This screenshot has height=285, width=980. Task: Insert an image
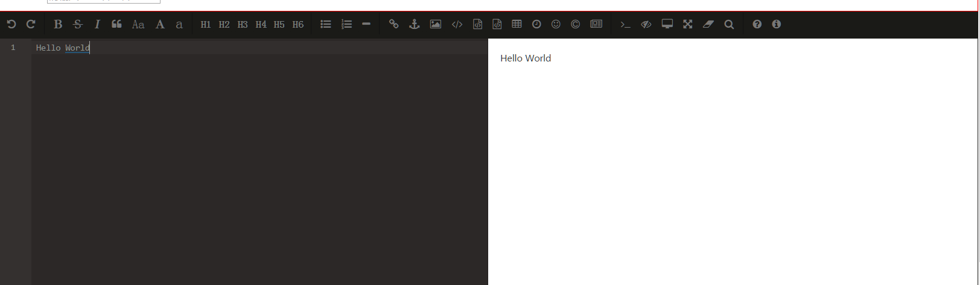435,24
